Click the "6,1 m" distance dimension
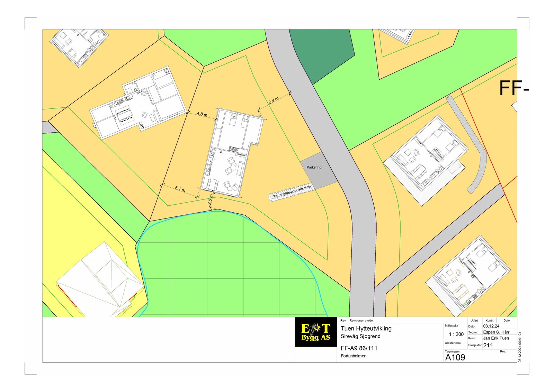 coord(180,189)
